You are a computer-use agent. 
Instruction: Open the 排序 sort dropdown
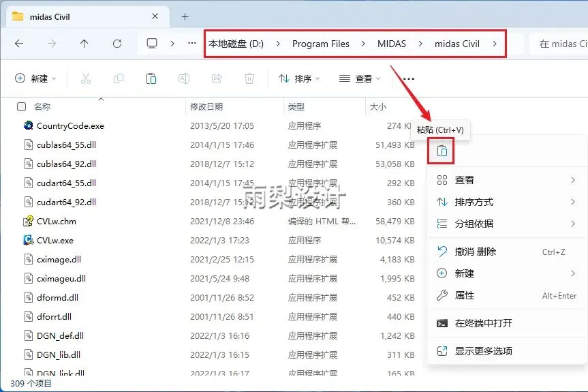[299, 78]
